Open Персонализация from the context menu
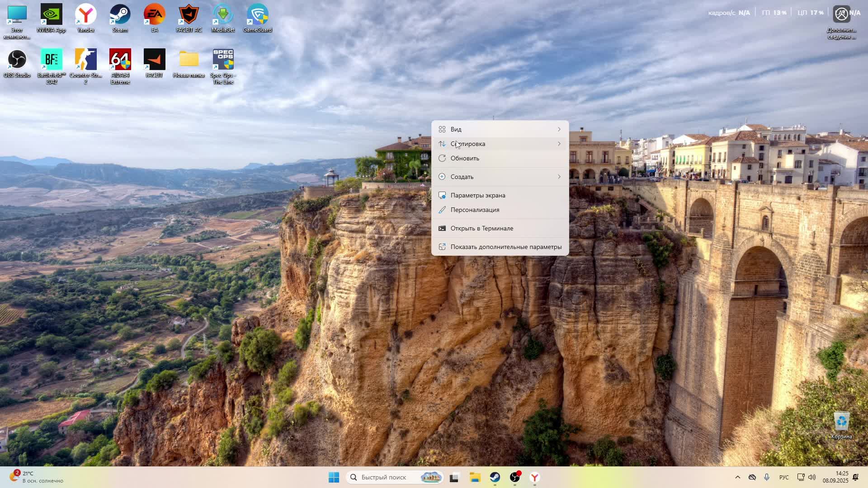This screenshot has width=868, height=488. point(475,210)
